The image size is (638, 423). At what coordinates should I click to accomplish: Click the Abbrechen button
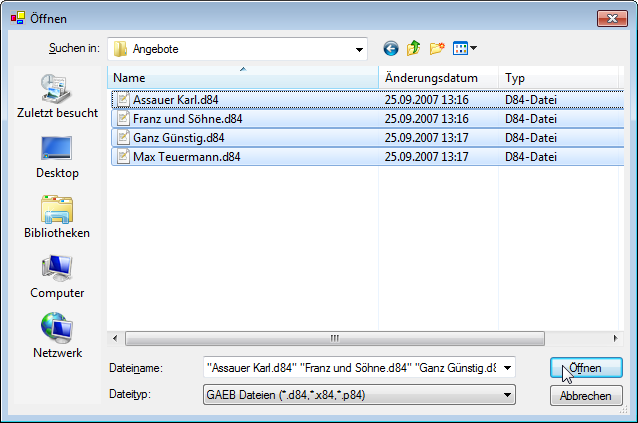(x=586, y=396)
